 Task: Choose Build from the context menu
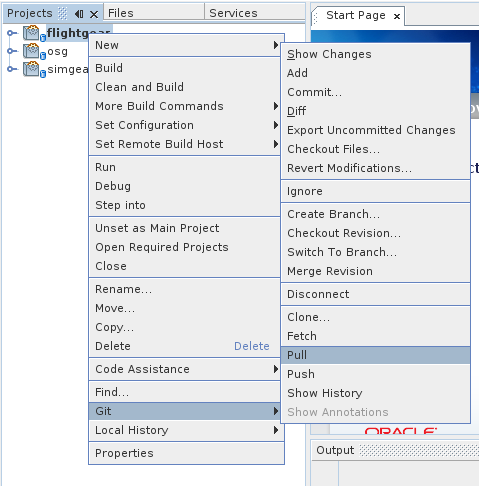point(184,68)
